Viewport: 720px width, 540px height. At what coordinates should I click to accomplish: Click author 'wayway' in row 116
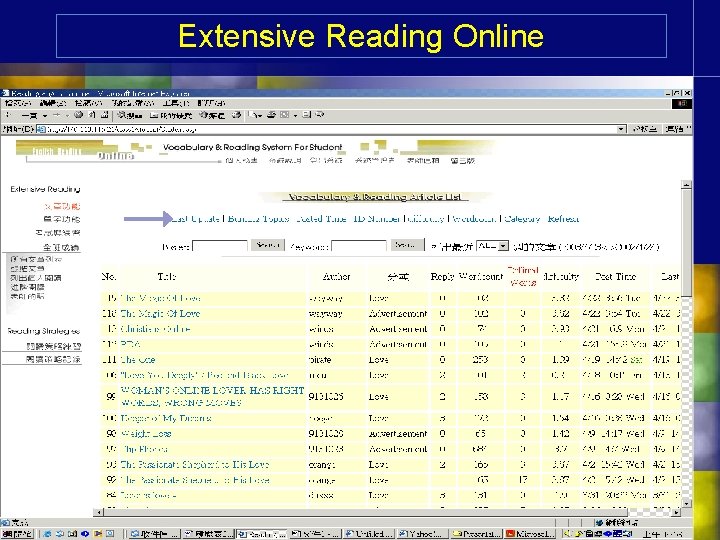[326, 314]
